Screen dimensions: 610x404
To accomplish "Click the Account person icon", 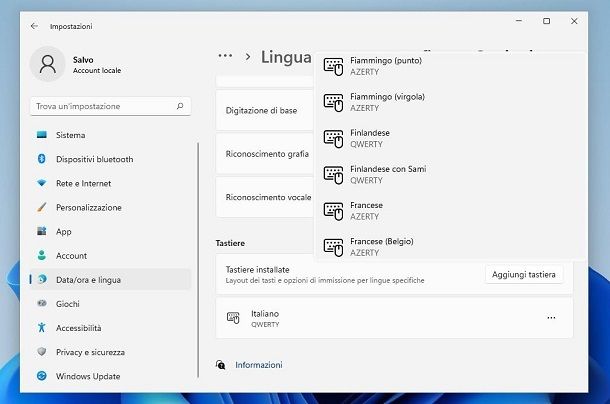I will (x=42, y=255).
